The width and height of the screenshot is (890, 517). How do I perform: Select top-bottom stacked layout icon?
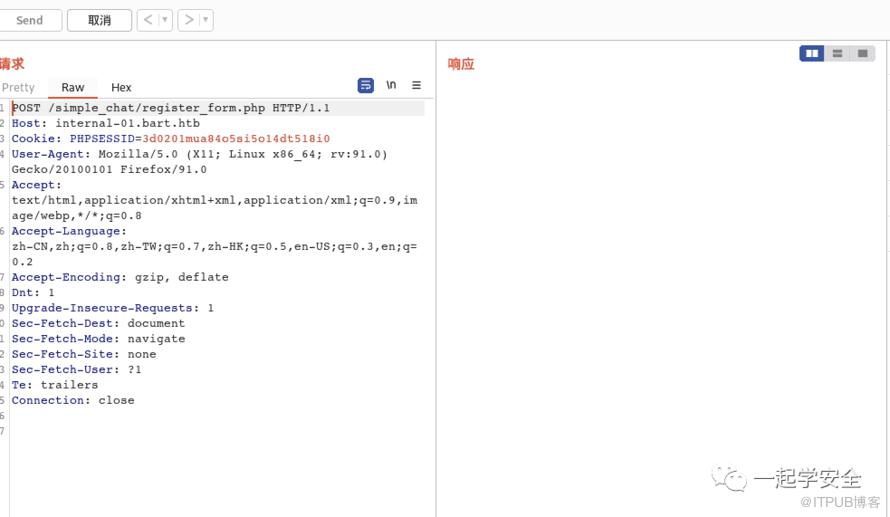[x=837, y=53]
